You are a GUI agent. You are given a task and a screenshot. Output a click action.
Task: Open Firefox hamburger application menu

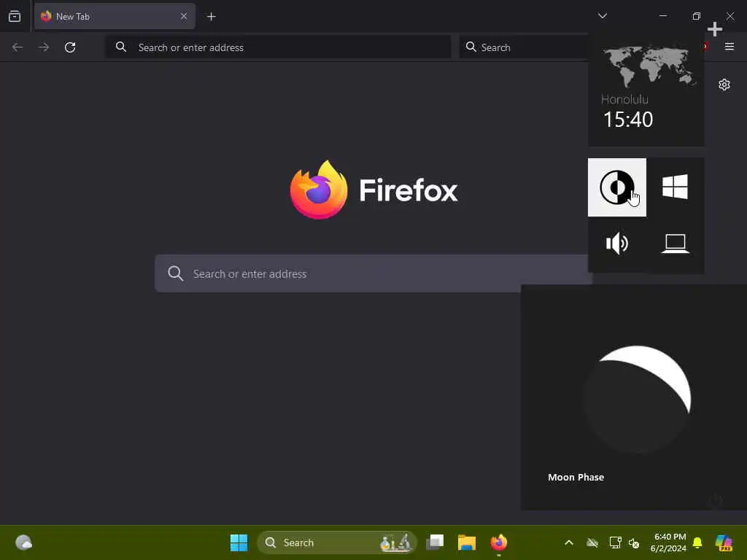coord(729,47)
